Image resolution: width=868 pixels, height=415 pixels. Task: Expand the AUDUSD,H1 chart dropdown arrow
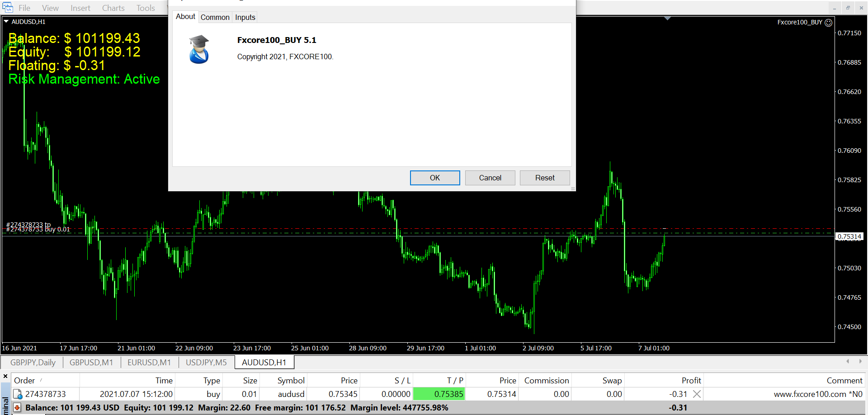[x=6, y=21]
